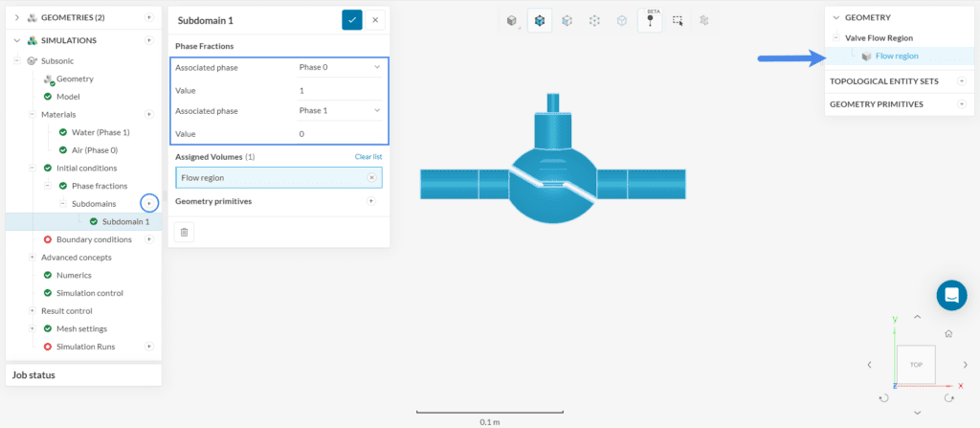Open Simulation Runs item
Screen dimensions: 980x428
[x=85, y=347]
